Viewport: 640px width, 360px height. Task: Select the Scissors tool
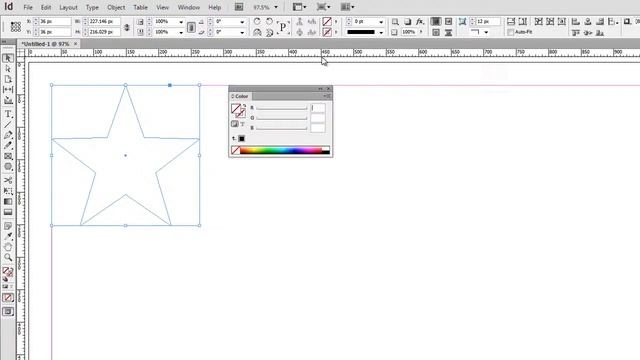[x=8, y=180]
